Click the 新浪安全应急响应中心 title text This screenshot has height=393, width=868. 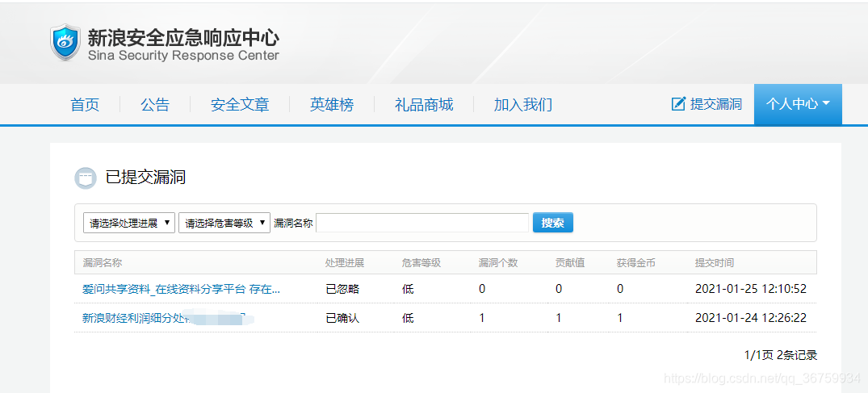[183, 38]
